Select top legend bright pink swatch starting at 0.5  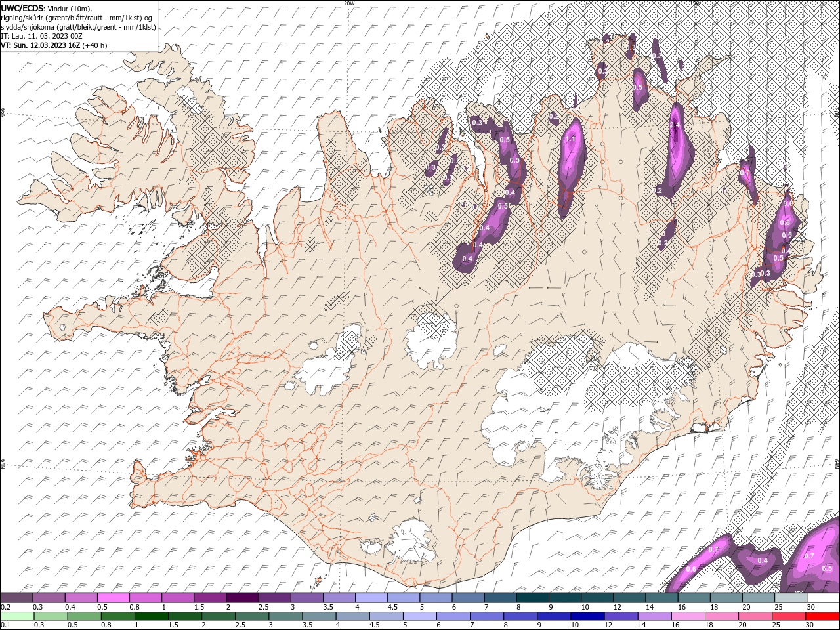(x=113, y=598)
